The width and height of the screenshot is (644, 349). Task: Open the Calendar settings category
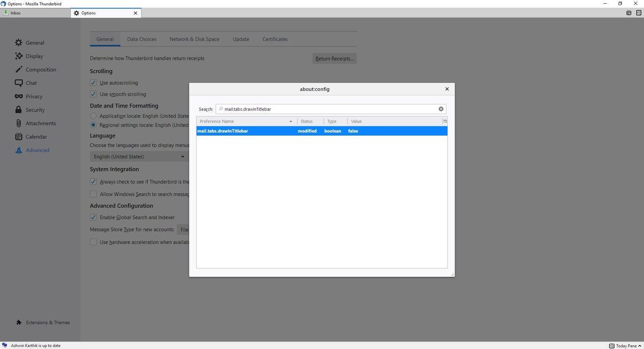click(31, 137)
